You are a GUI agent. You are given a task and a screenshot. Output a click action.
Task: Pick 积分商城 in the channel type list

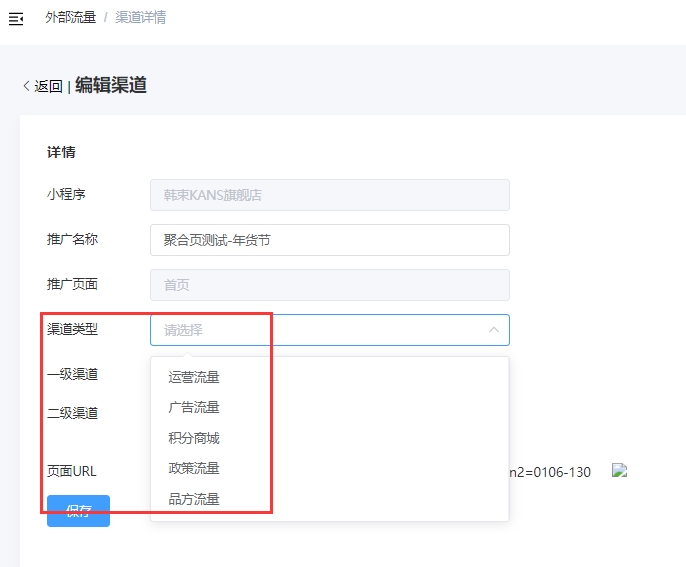[x=194, y=438]
